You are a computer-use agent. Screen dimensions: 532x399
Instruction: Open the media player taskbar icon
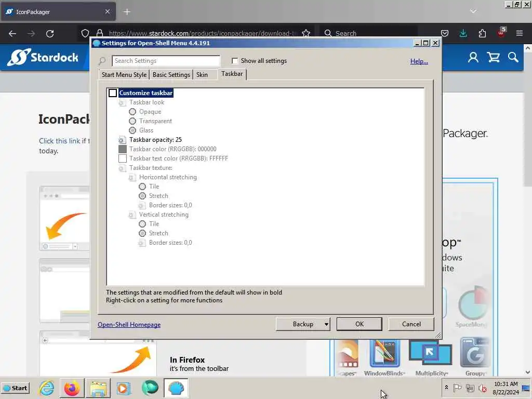tap(124, 388)
